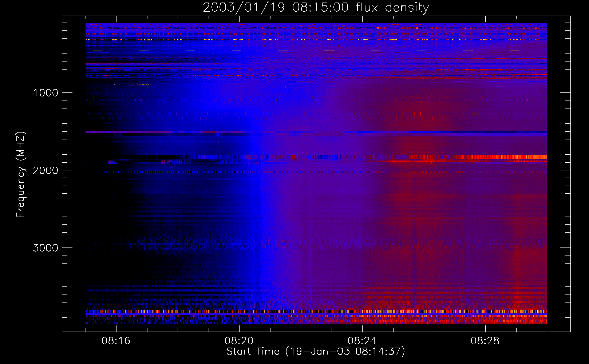This screenshot has height=364, width=589.
Task: Click the 'Start Time (19-Jan-03 08:14:37)' label
Action: point(316,352)
